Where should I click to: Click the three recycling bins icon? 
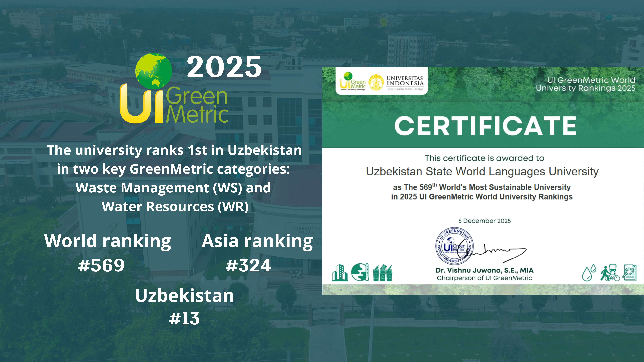[383, 273]
